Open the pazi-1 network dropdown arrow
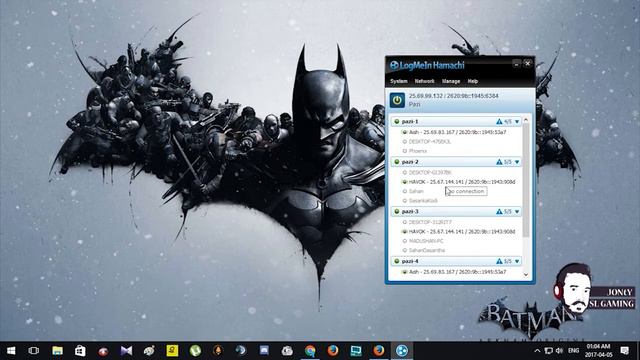Viewport: 640px width, 360px height. (x=517, y=122)
